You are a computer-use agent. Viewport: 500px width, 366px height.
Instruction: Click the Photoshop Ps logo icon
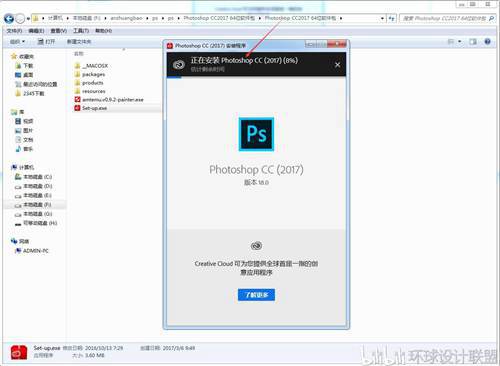pos(256,134)
